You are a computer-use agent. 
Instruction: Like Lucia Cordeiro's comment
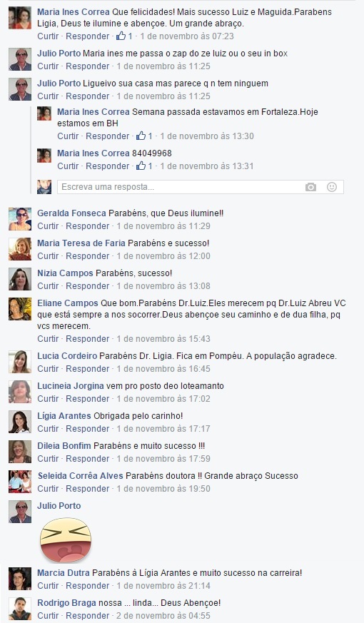(48, 369)
